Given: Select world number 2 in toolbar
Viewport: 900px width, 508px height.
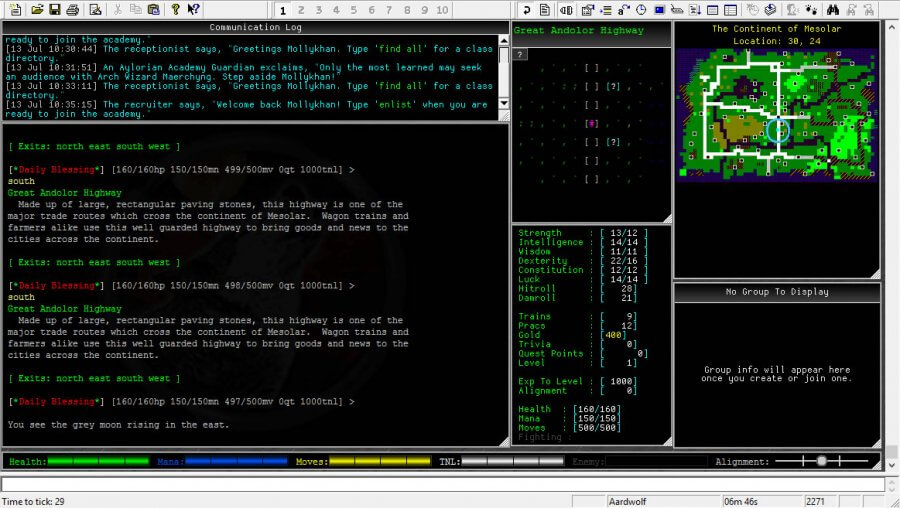Looking at the screenshot, I should [302, 9].
